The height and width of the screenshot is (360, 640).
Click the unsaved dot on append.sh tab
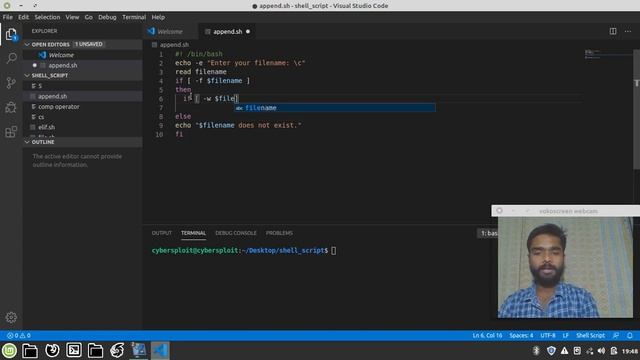[x=248, y=31]
